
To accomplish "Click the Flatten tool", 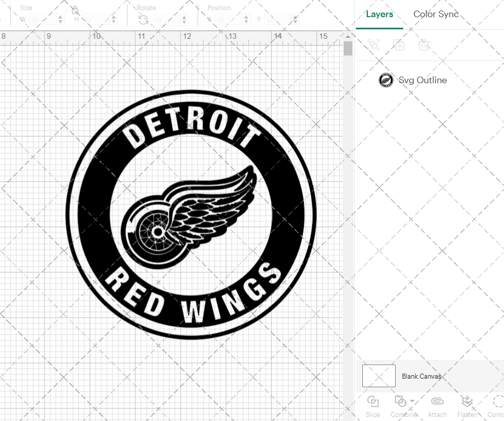I will click(467, 406).
